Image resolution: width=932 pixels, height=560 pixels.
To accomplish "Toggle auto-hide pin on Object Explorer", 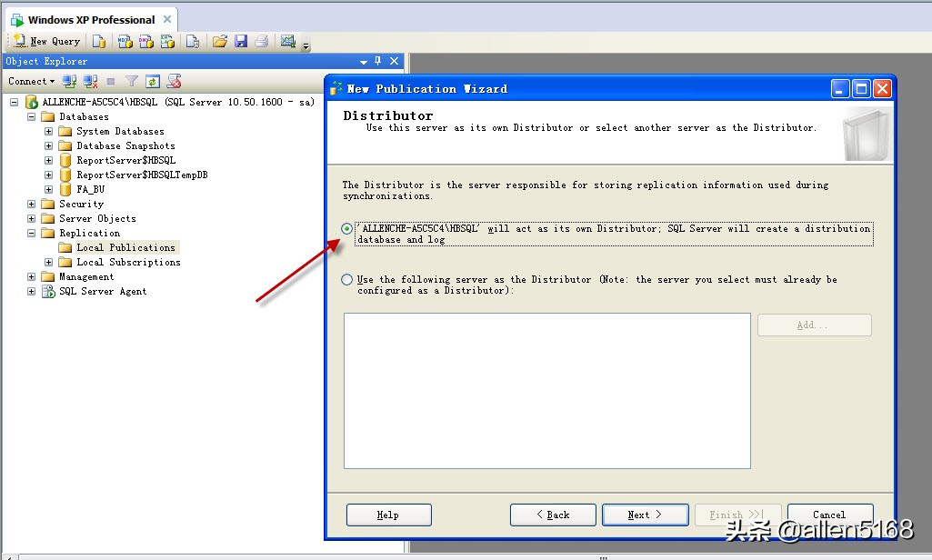I will pos(377,61).
